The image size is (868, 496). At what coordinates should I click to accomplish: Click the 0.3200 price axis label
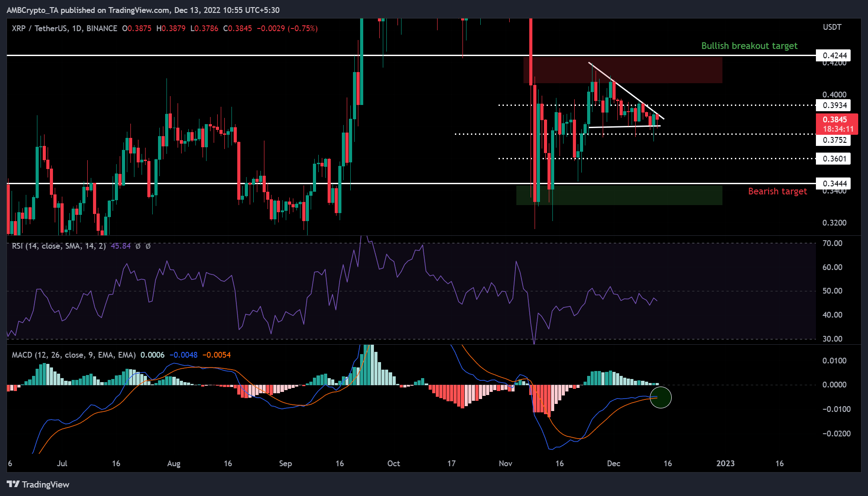834,223
